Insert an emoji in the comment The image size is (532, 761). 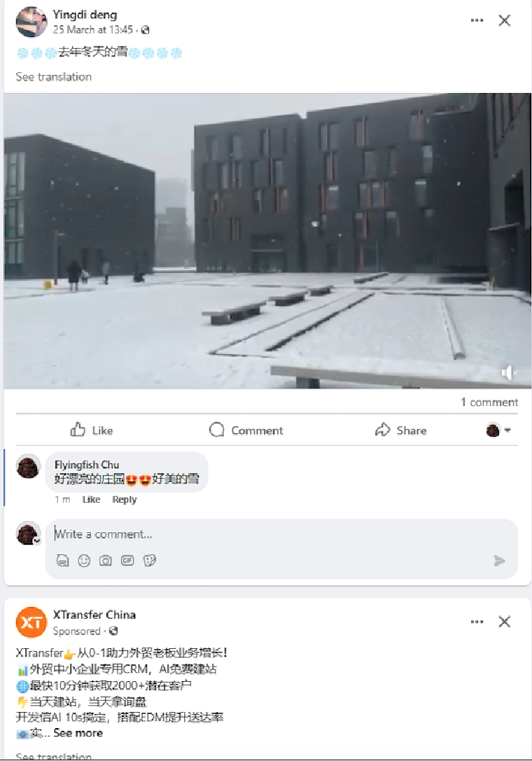(x=85, y=561)
